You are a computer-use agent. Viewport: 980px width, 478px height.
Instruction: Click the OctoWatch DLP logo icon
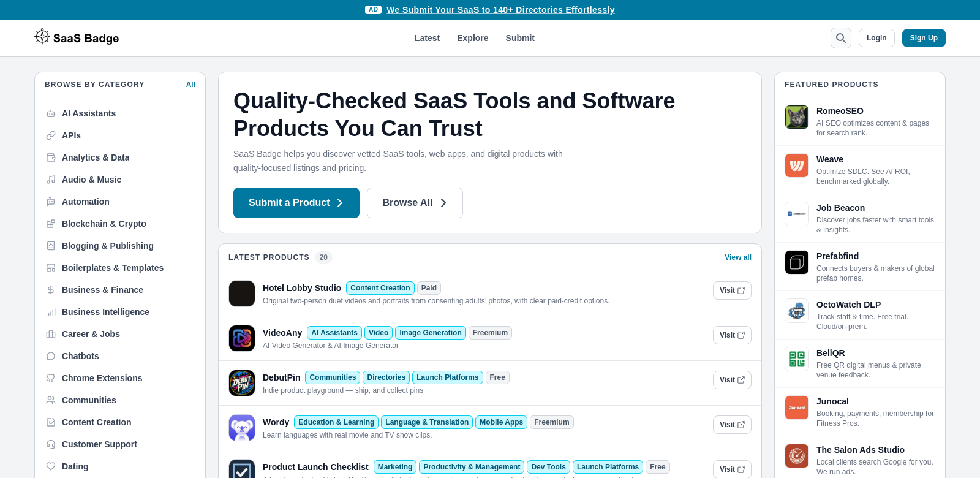click(x=797, y=311)
